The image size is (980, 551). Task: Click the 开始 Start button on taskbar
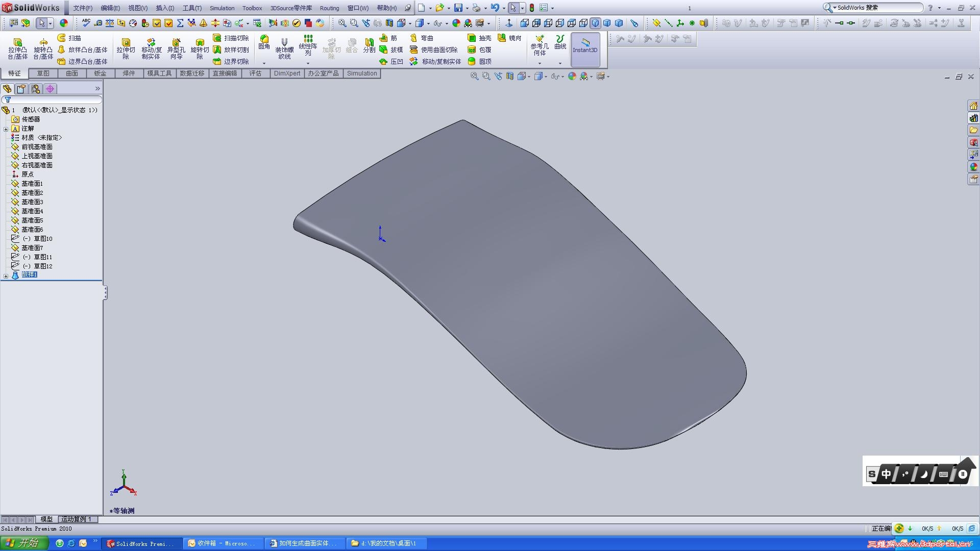tap(24, 543)
